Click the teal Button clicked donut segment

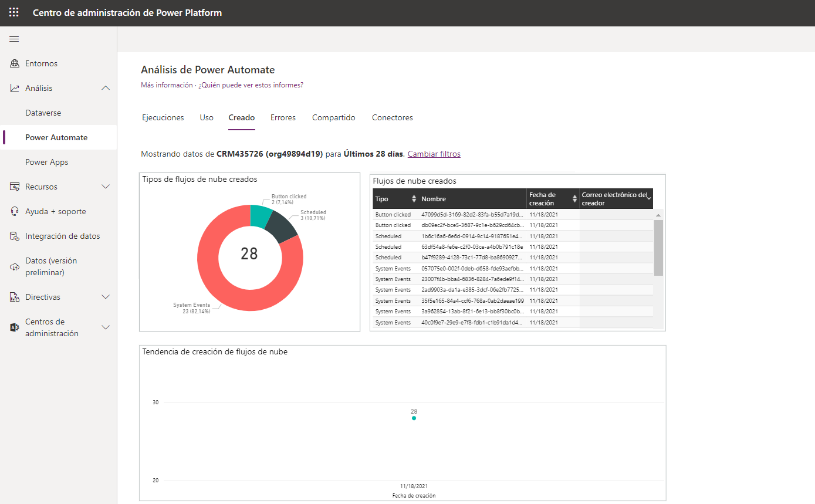point(260,216)
